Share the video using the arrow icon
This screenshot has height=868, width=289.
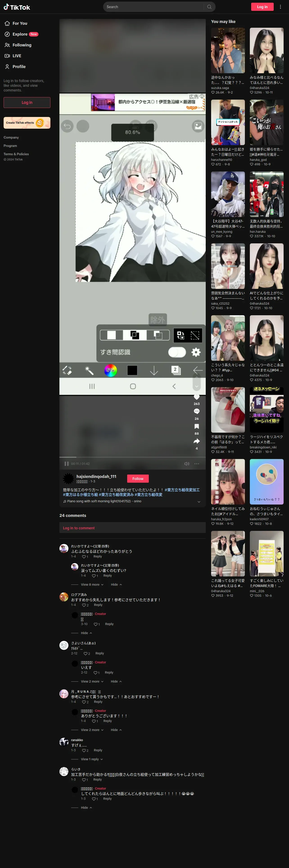(197, 441)
